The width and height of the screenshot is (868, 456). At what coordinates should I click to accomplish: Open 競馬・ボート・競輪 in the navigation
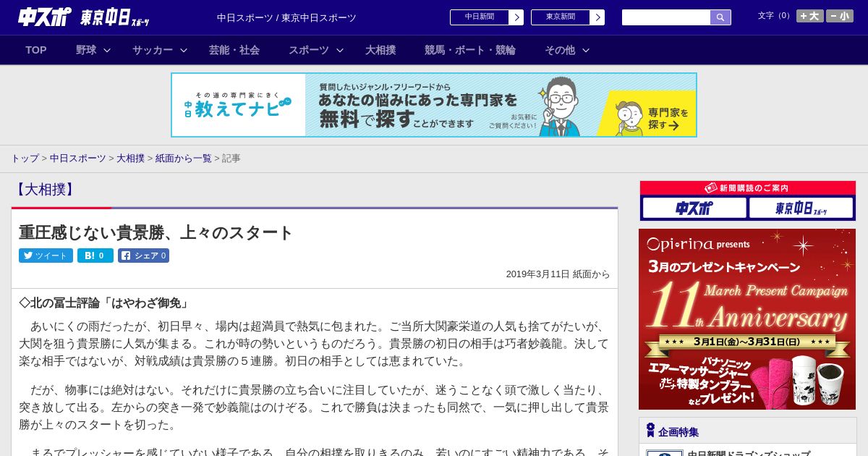[470, 50]
